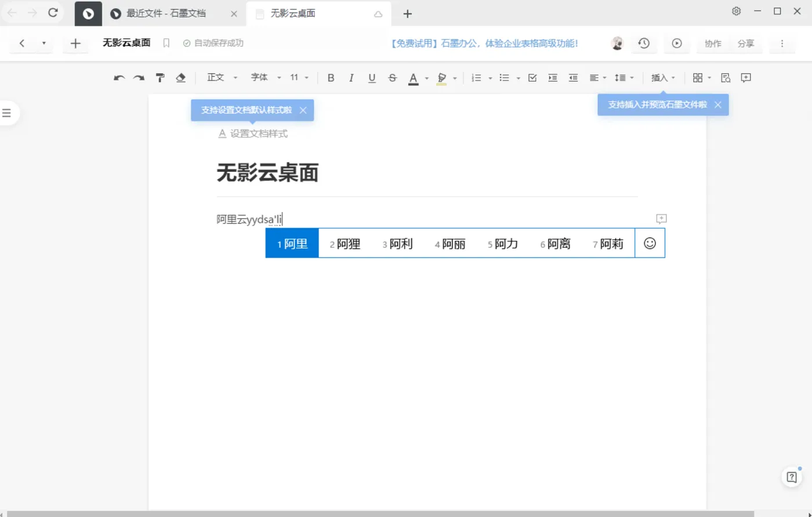Open the Shimo home logo tab
The width and height of the screenshot is (812, 517).
(x=88, y=13)
